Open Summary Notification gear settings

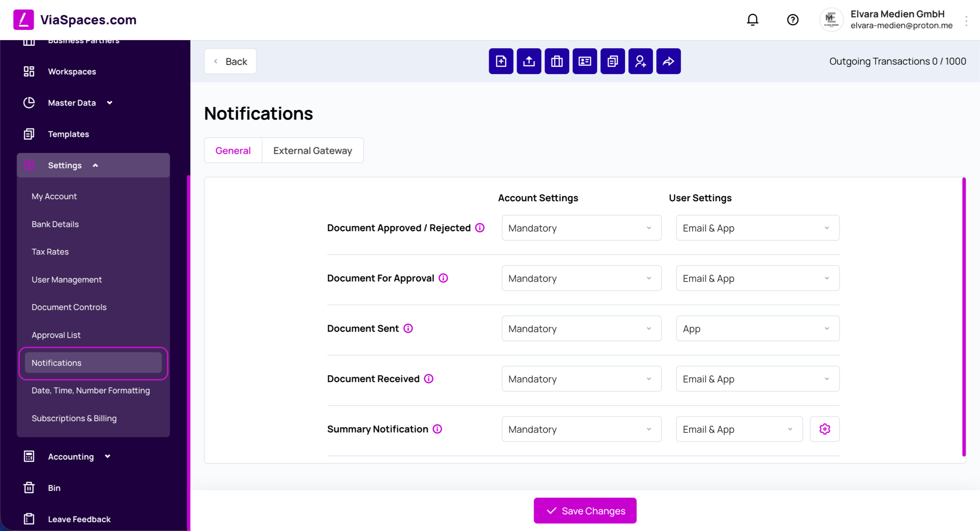coord(825,429)
